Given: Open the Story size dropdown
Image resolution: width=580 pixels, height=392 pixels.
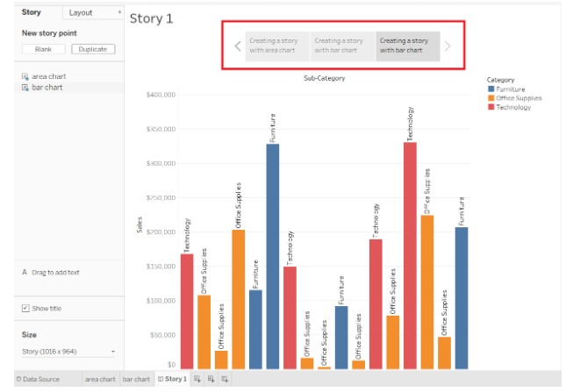Looking at the screenshot, I should (x=68, y=352).
